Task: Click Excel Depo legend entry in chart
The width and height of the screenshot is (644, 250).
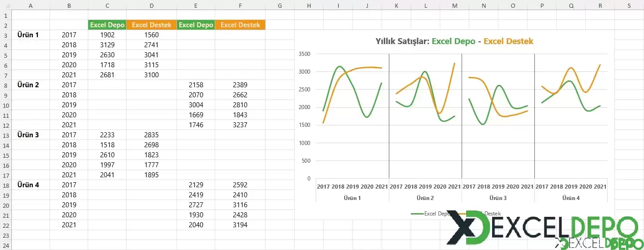Action: 431,213
